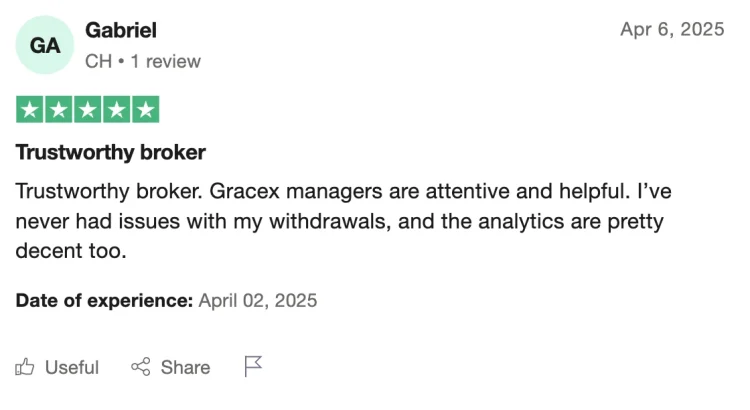Click the Apr 6, 2025 date

click(672, 29)
